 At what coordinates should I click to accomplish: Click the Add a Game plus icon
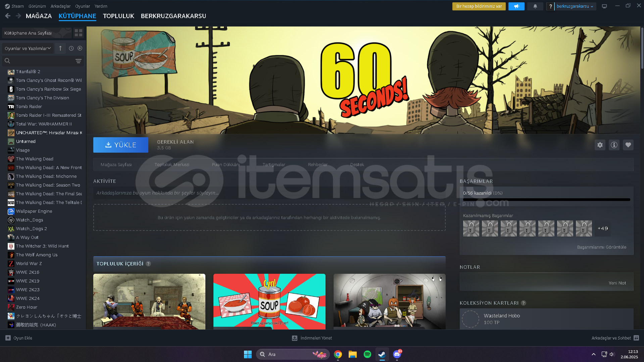click(8, 338)
